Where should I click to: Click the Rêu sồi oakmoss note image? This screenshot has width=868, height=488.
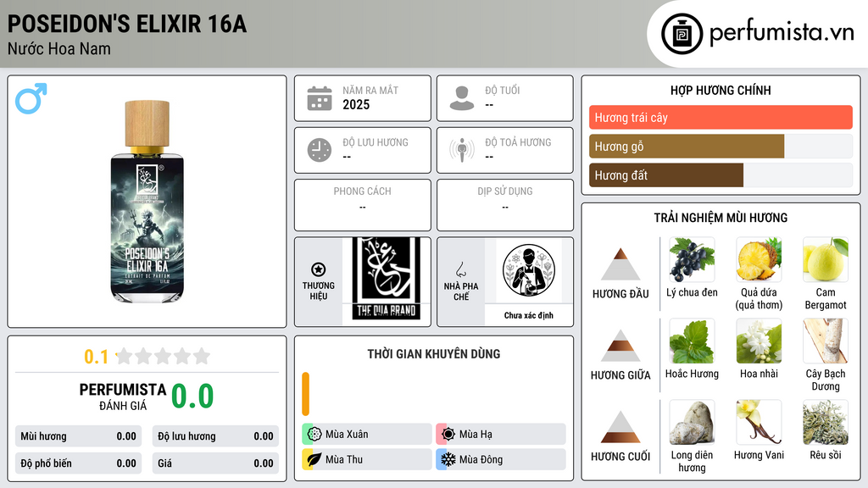826,422
